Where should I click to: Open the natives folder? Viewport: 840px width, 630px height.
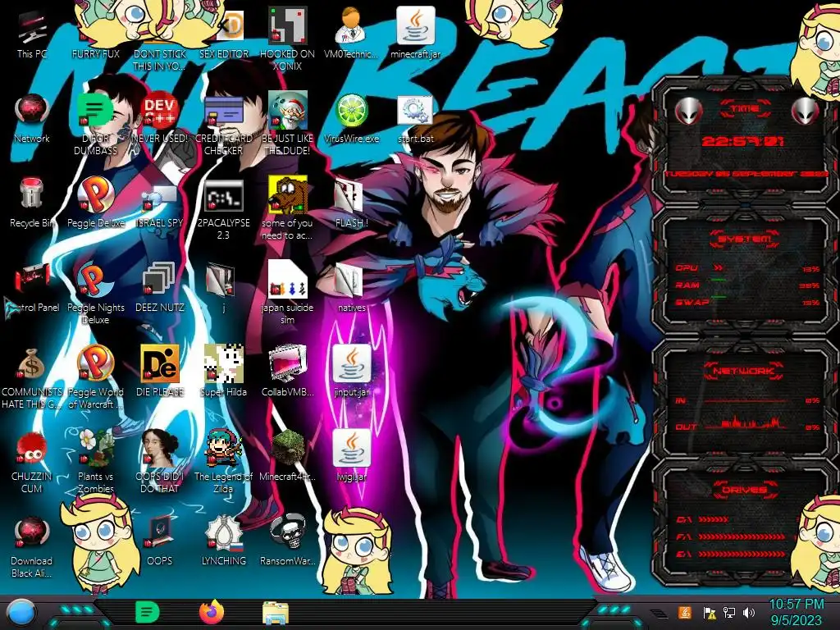(x=351, y=287)
